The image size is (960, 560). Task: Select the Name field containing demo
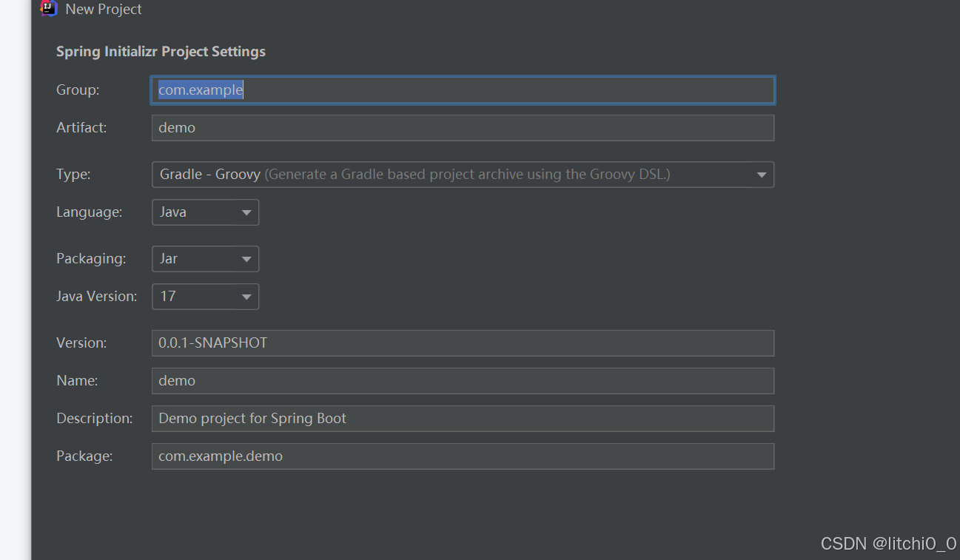tap(463, 381)
